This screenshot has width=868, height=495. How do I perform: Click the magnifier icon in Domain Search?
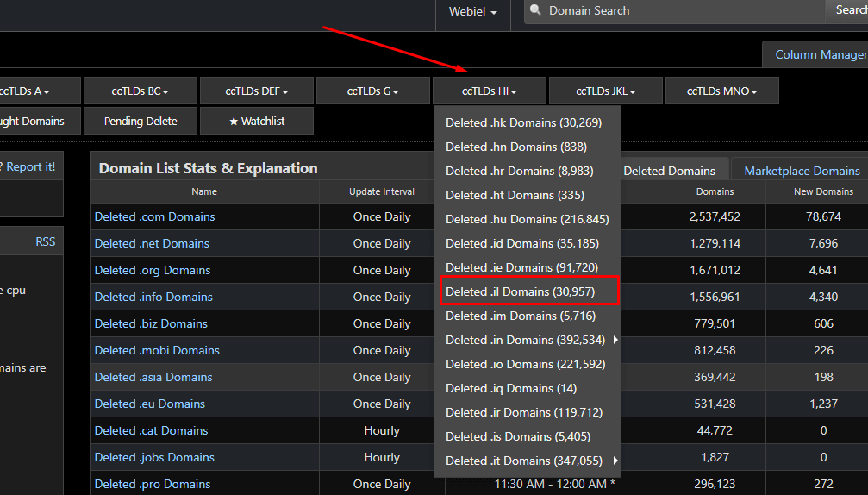(535, 10)
